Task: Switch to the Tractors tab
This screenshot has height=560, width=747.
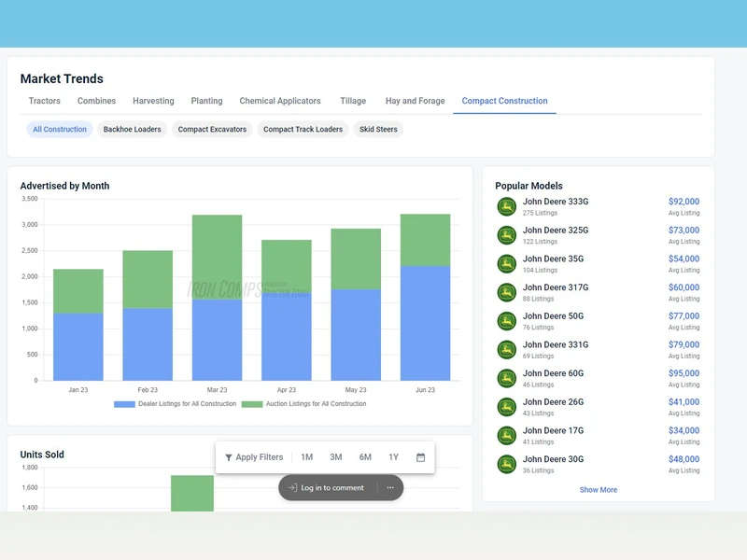Action: click(x=44, y=101)
